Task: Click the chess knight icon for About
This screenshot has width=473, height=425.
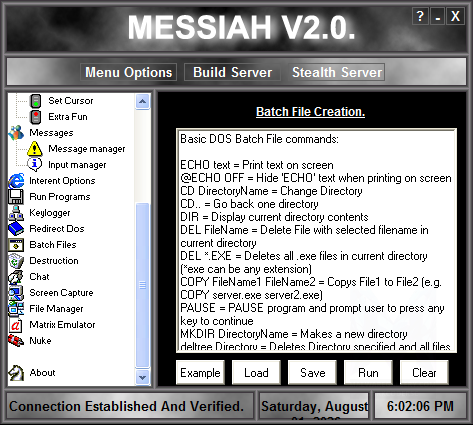Action: click(x=16, y=373)
